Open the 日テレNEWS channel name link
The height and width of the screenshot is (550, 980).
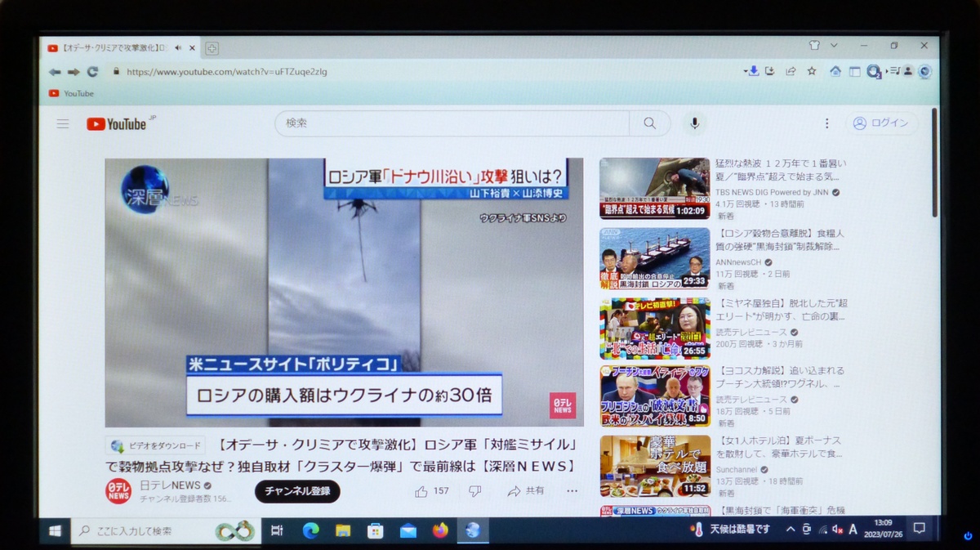pyautogui.click(x=170, y=485)
